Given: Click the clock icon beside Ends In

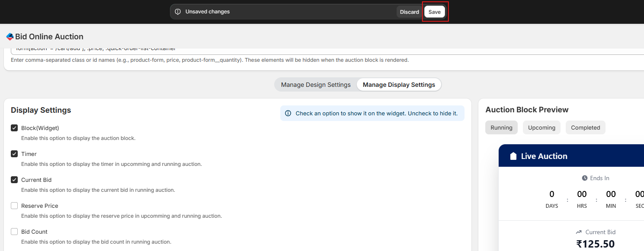Looking at the screenshot, I should click(585, 178).
